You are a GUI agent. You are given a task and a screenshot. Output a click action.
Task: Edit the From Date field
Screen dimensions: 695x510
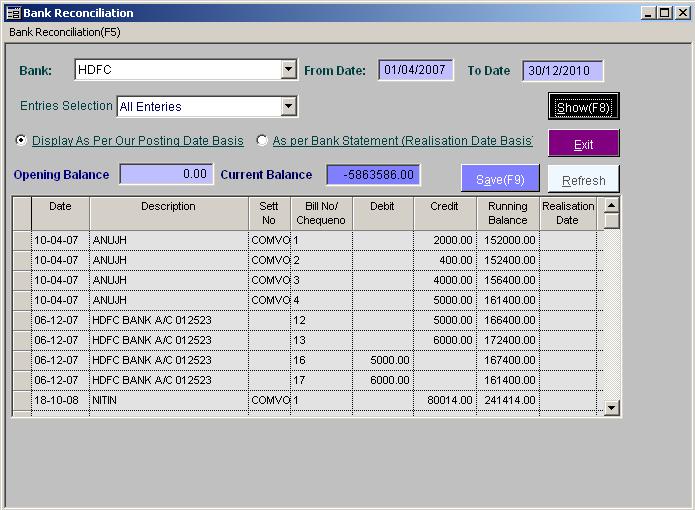pos(416,71)
